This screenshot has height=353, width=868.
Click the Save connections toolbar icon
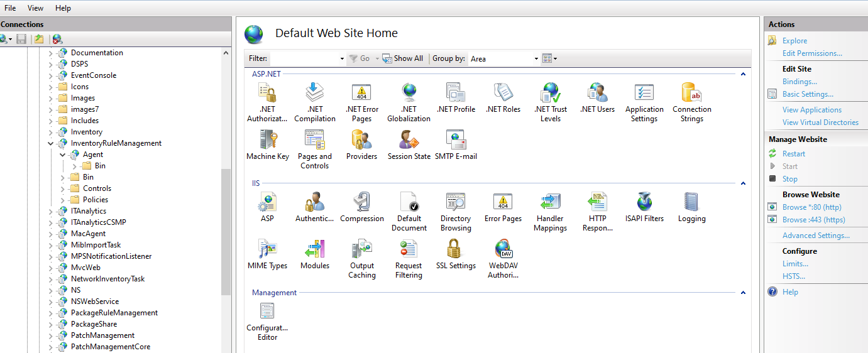[21, 39]
